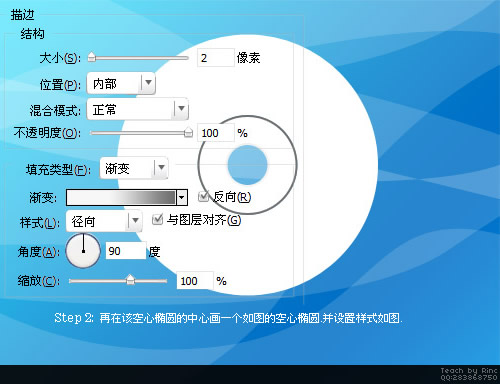Toggle the 反向 reverse checkbox
This screenshot has height=384, width=500.
[203, 196]
